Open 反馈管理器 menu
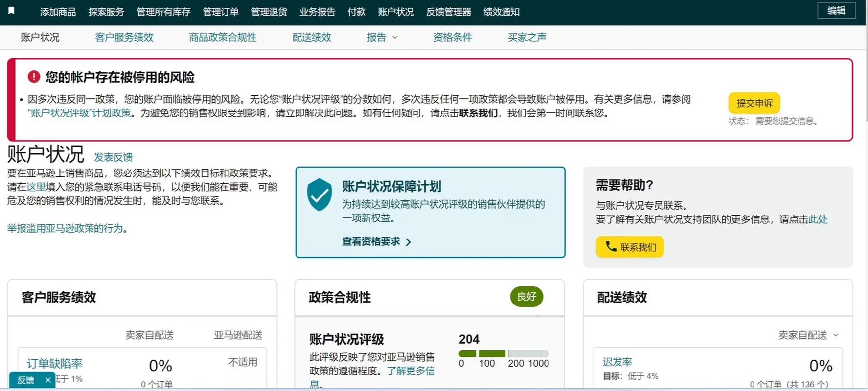This screenshot has height=391, width=868. point(449,12)
